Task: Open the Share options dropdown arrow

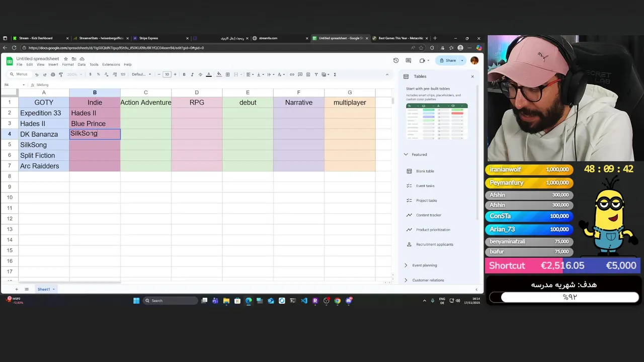Action: (x=462, y=60)
